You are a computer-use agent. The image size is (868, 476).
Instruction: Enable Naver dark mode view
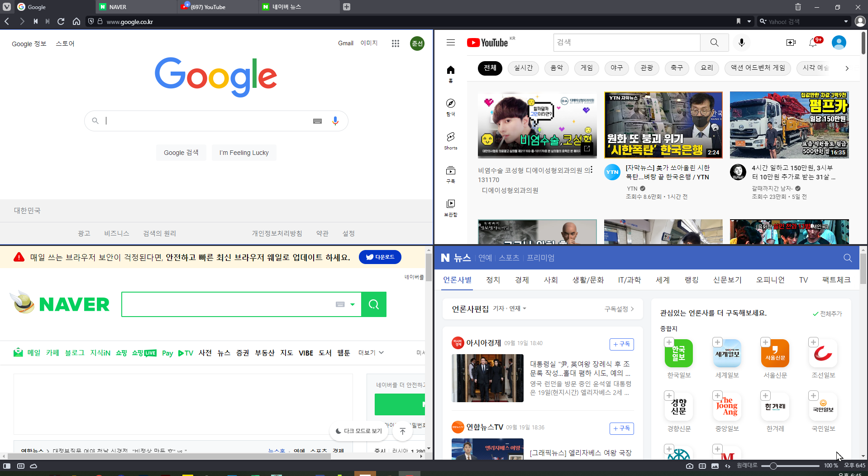point(359,431)
